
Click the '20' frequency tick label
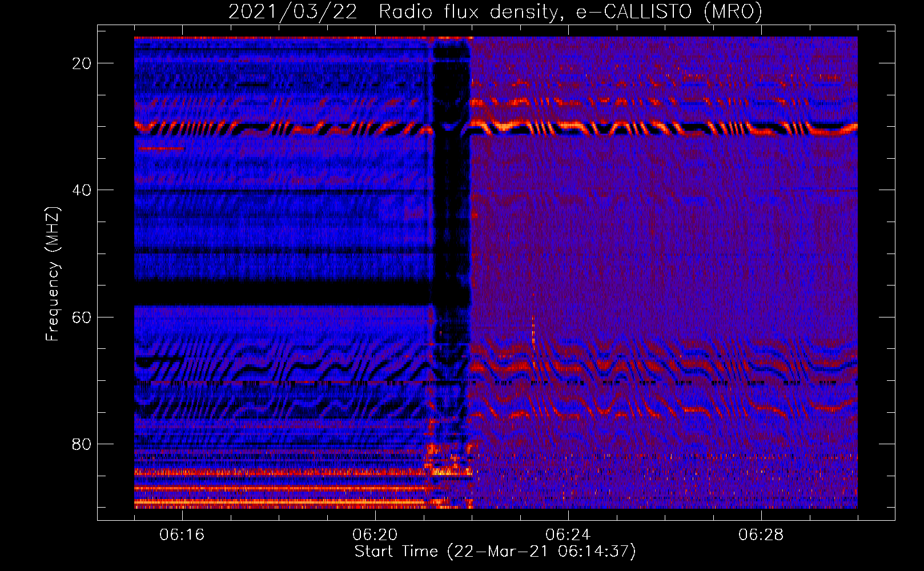82,63
